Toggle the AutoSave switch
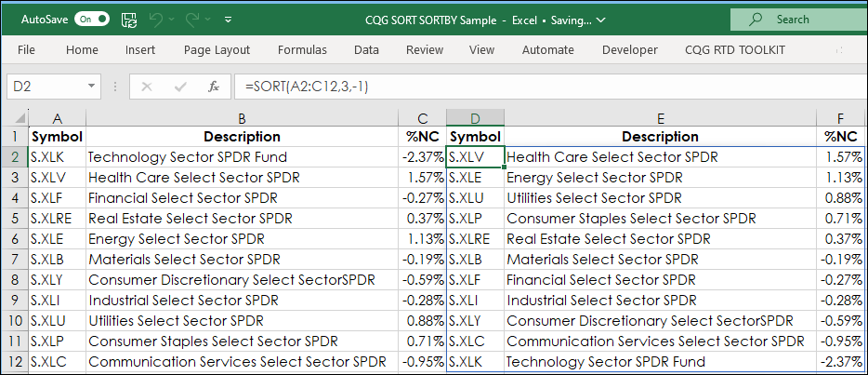868x375 pixels. click(91, 19)
